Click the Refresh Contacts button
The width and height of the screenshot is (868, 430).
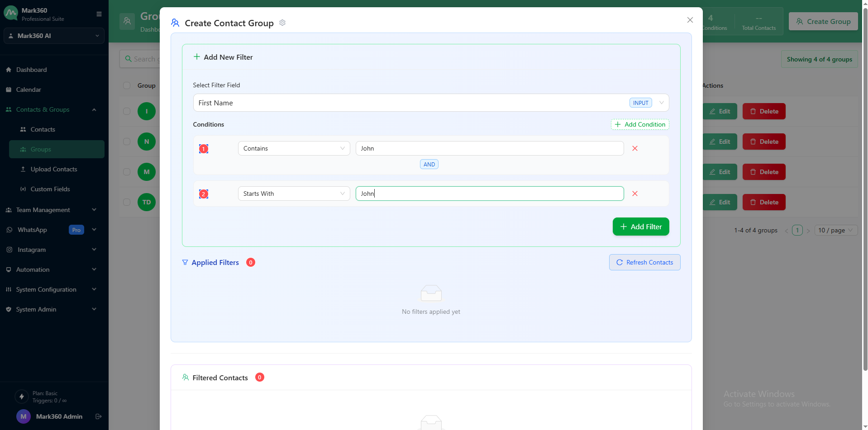pyautogui.click(x=644, y=262)
